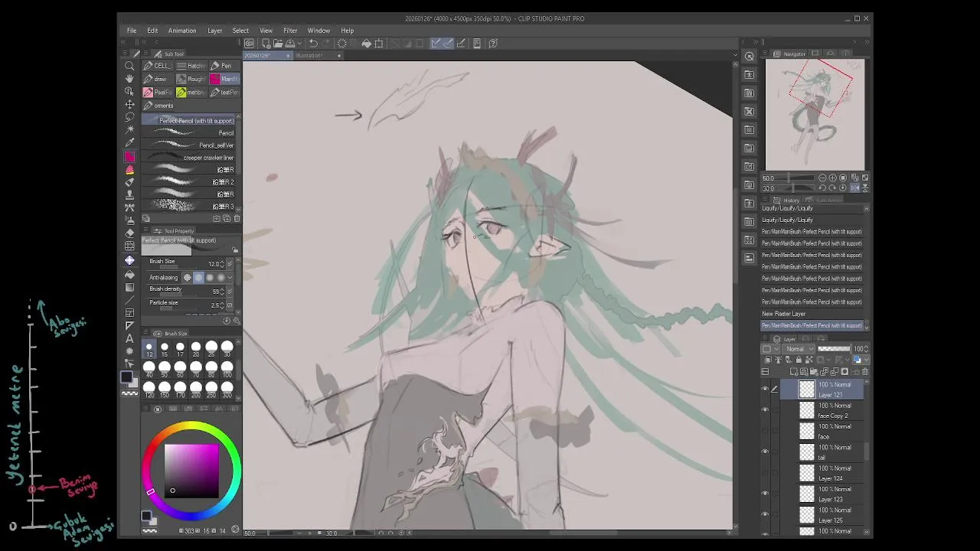
Task: Click Flip horizontal button in Navigator
Action: [854, 187]
